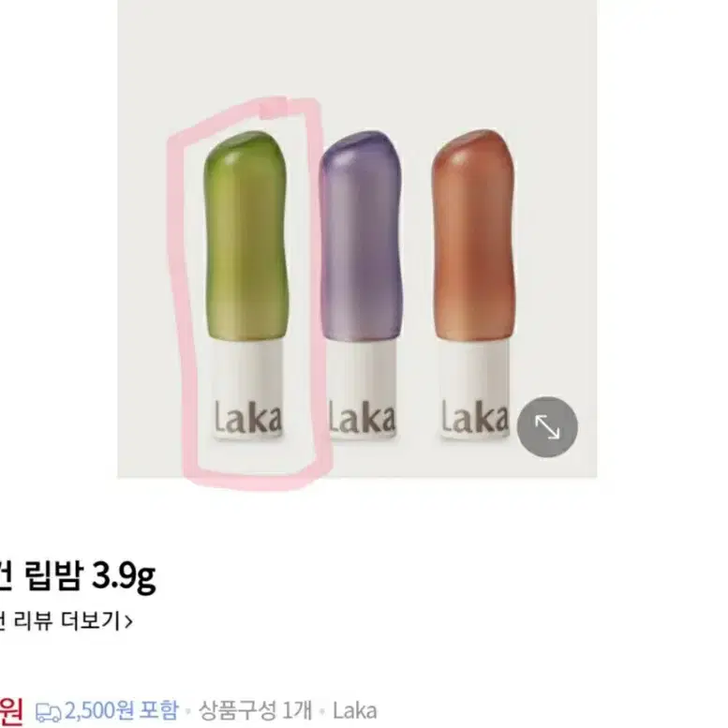Click the empty gray product image background
Screen dimensions: 728x728
tap(357, 60)
